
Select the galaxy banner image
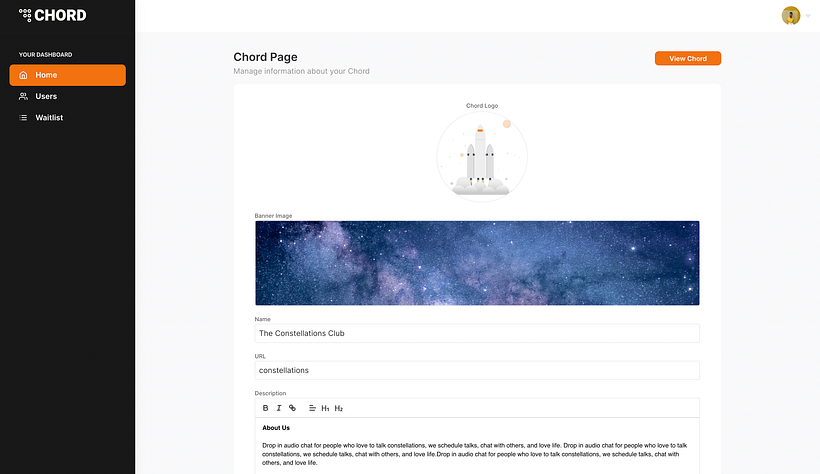pos(477,263)
